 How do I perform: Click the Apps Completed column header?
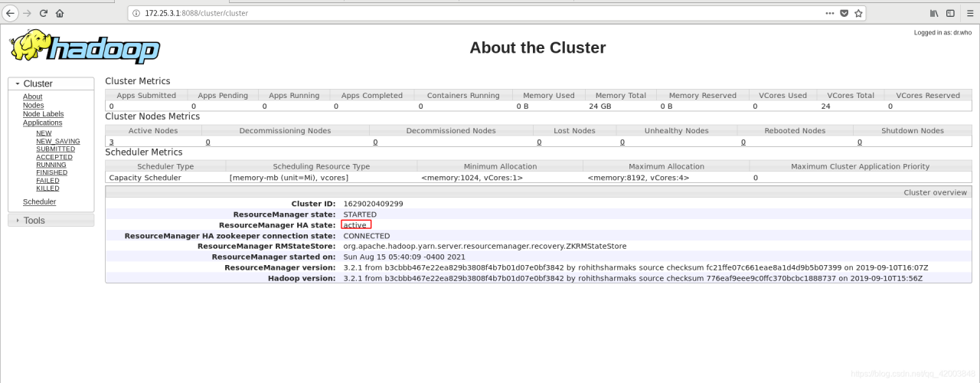[x=372, y=95]
